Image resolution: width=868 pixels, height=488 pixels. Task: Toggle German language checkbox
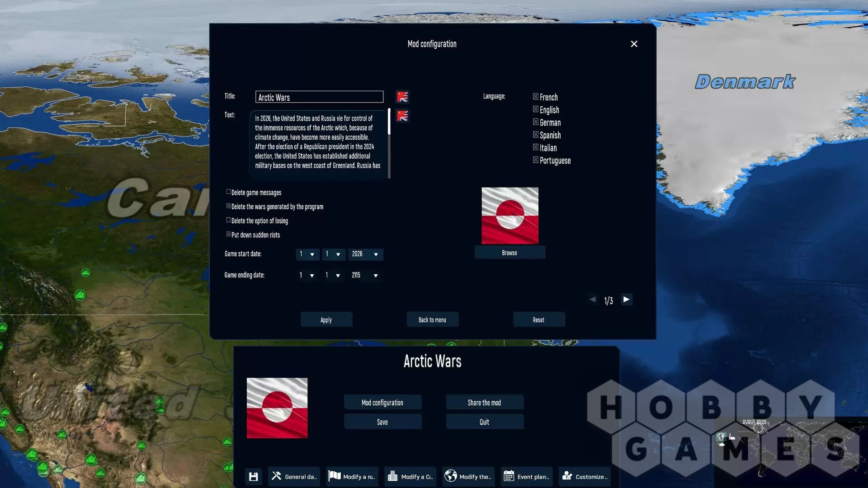pyautogui.click(x=536, y=122)
